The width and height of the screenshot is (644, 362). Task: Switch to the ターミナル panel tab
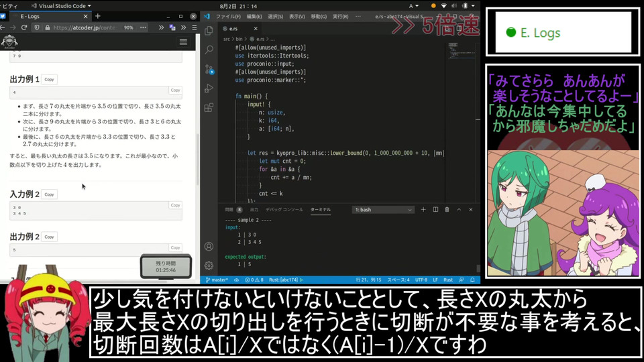[321, 209]
